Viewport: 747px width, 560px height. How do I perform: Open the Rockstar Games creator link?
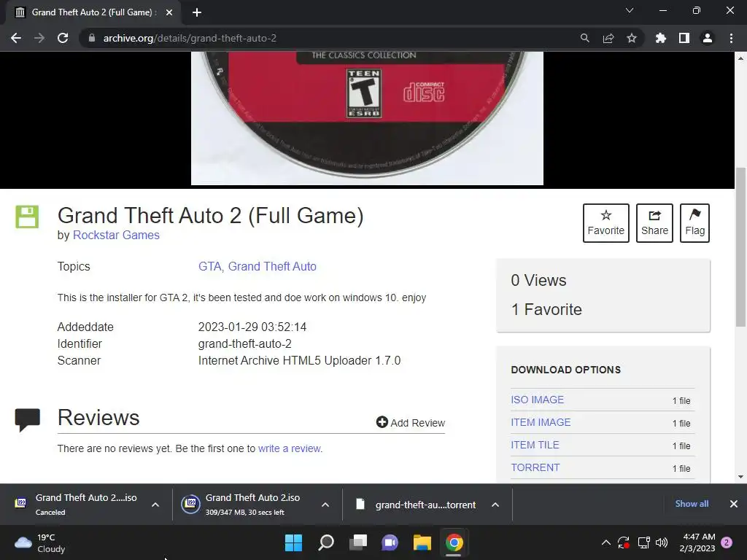[x=116, y=236]
